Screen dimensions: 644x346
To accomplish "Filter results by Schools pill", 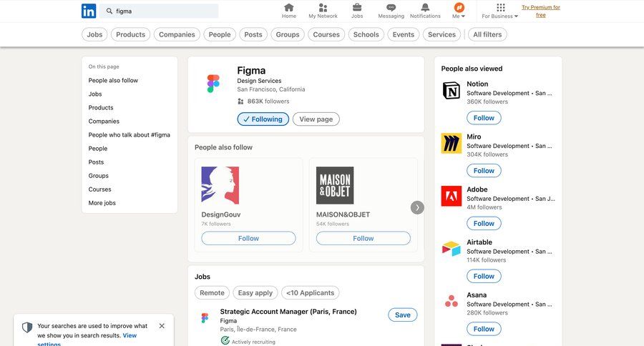I will coord(366,34).
